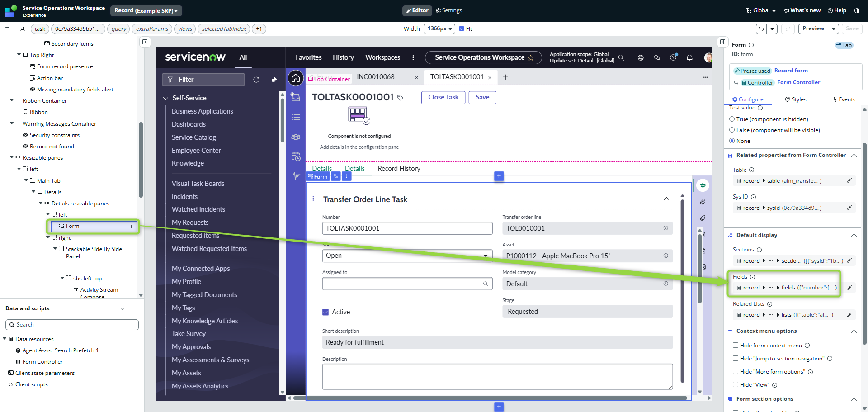Click the search magnifier in ServiceNow header
The image size is (868, 412).
(x=621, y=58)
